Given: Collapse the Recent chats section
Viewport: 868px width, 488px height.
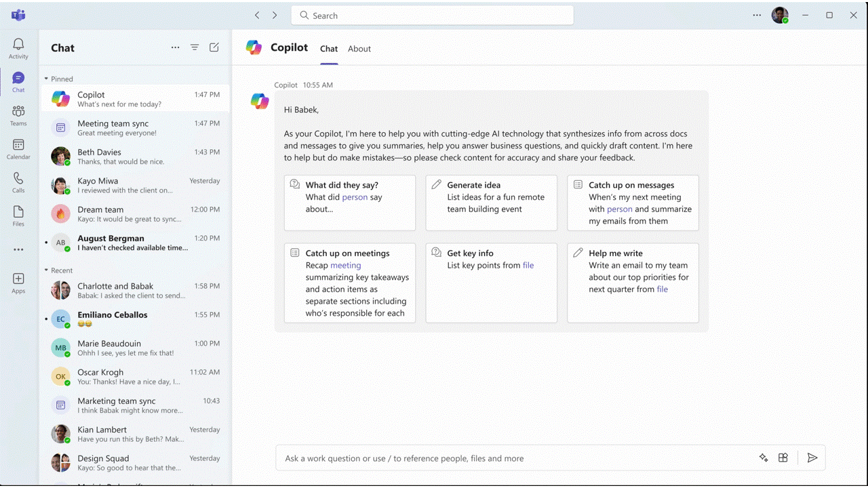Looking at the screenshot, I should click(47, 270).
